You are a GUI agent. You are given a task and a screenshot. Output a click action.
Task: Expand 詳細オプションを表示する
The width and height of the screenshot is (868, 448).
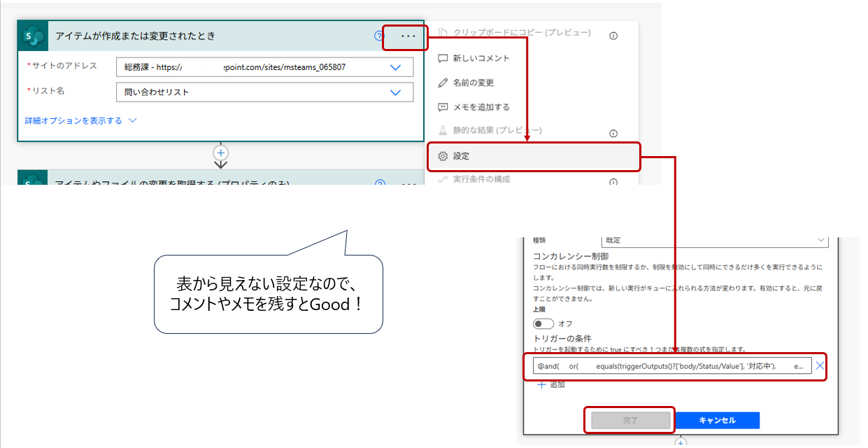[81, 120]
